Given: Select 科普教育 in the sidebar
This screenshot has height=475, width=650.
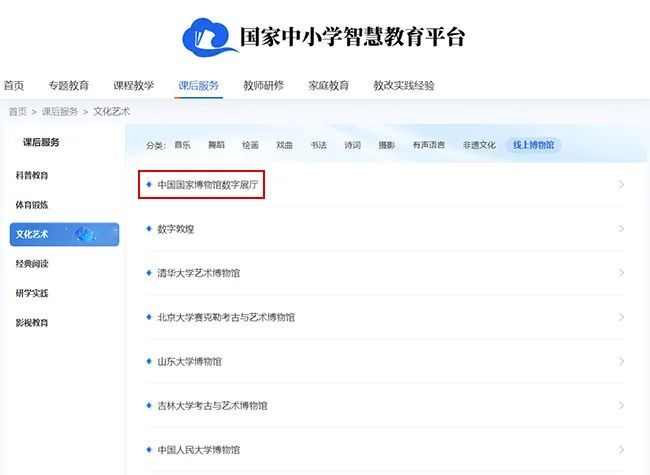Looking at the screenshot, I should click(32, 175).
